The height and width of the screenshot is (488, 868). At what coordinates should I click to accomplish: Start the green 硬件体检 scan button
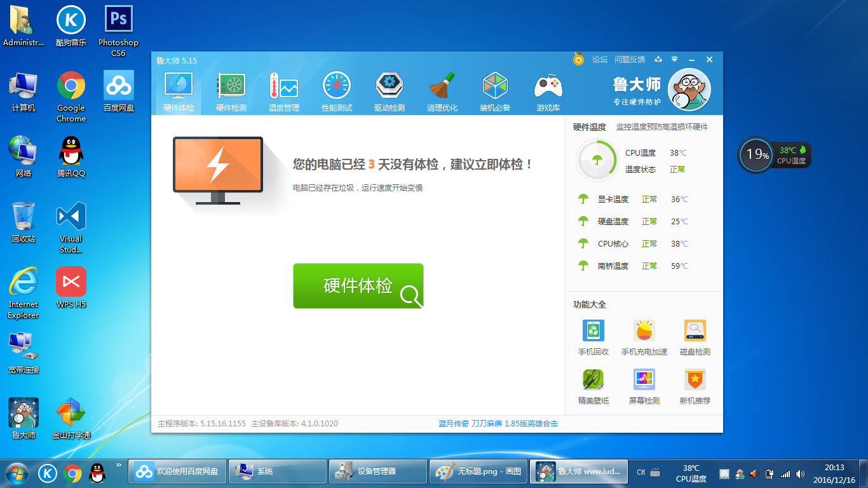358,286
